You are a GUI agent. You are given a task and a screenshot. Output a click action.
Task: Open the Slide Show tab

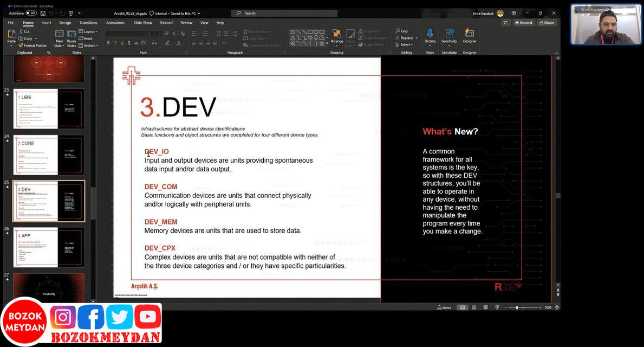(x=143, y=23)
